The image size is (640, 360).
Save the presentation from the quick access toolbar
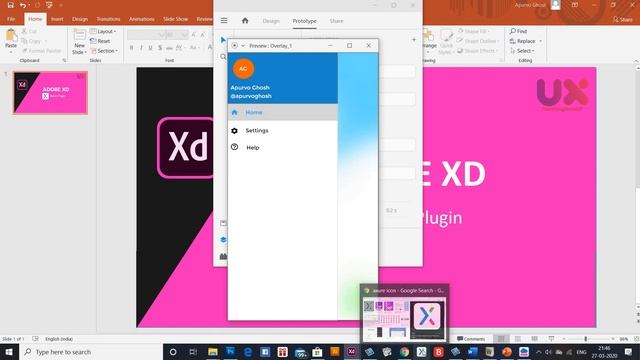click(x=11, y=5)
